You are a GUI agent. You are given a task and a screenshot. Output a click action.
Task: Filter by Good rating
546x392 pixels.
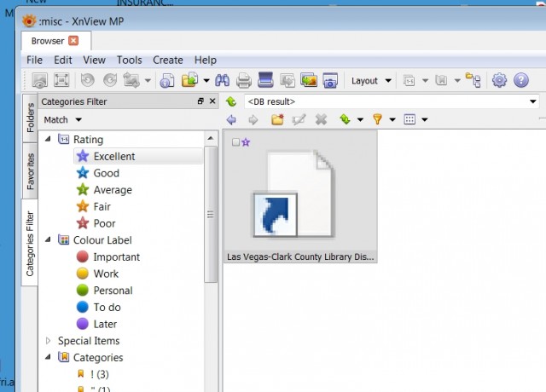point(106,173)
